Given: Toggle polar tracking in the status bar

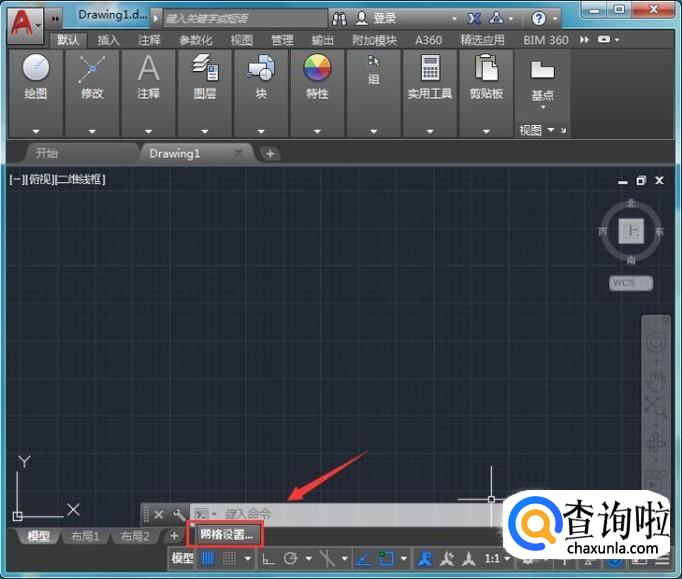Looking at the screenshot, I should (x=290, y=559).
